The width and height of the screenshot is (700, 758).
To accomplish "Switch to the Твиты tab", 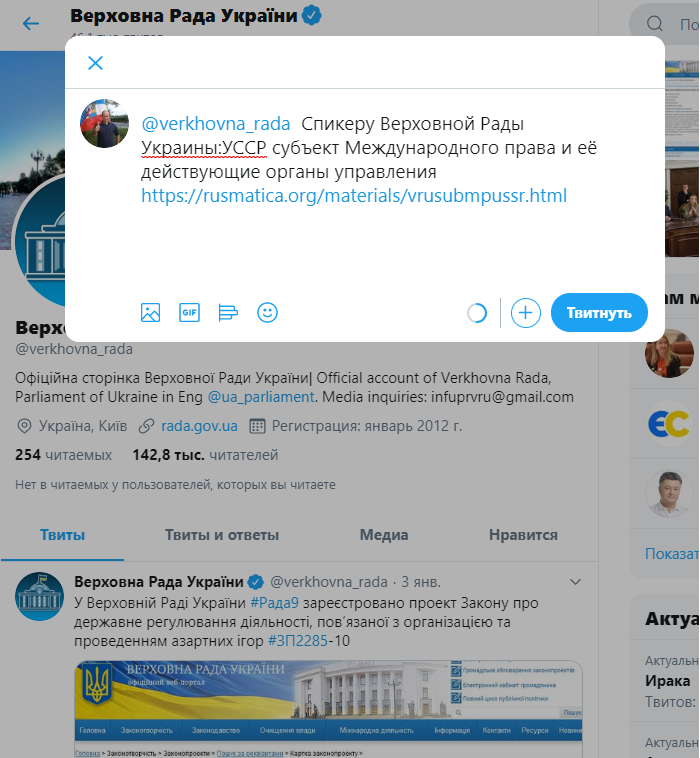I will coord(62,535).
